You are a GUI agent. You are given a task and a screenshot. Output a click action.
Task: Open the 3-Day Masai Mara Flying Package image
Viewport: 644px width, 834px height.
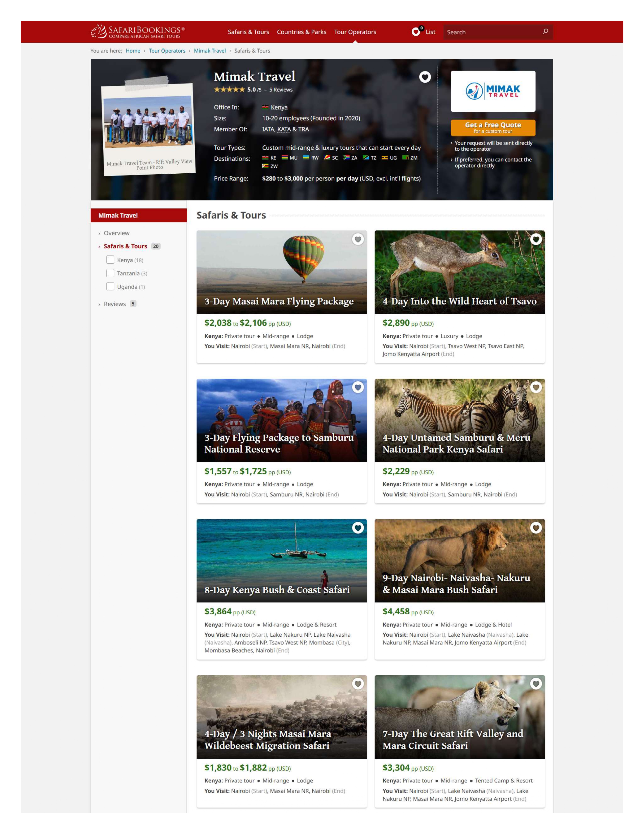pos(282,272)
